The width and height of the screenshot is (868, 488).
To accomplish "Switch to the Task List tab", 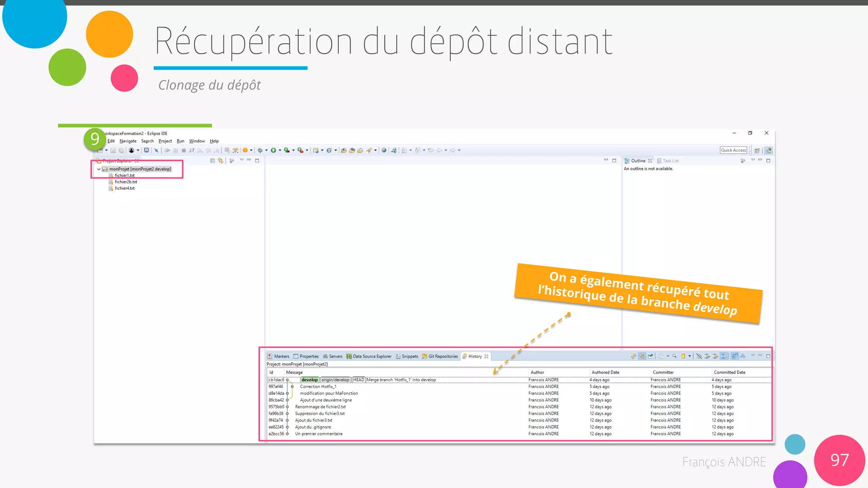I will [x=670, y=161].
